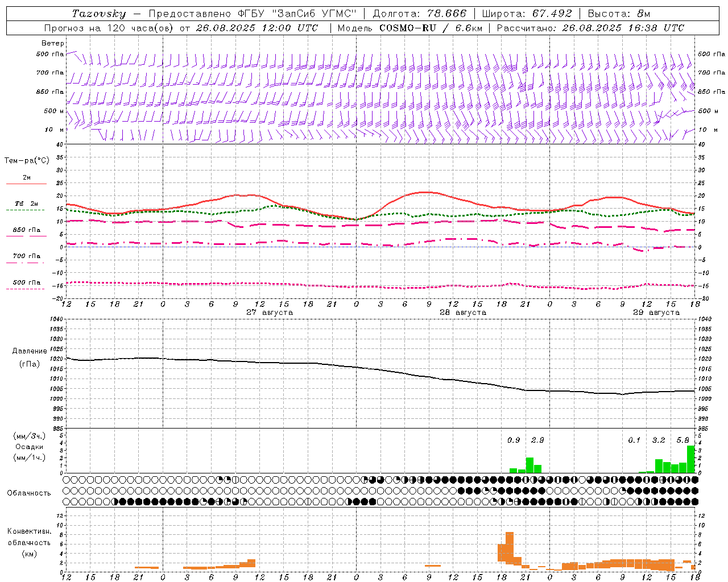This screenshot has width=728, height=582.
Task: Click the 500 гПа temperature legend entry
Action: click(x=27, y=282)
